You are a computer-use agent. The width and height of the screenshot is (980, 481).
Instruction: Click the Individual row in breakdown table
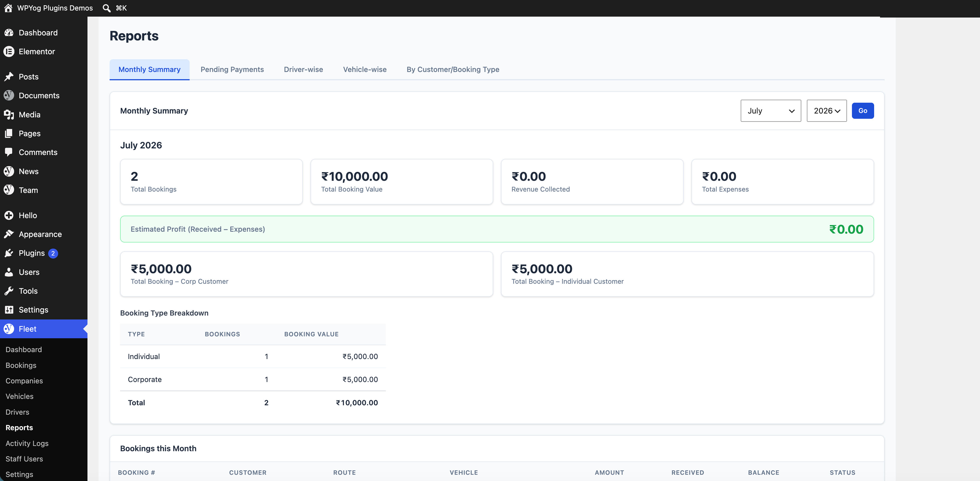(x=253, y=357)
